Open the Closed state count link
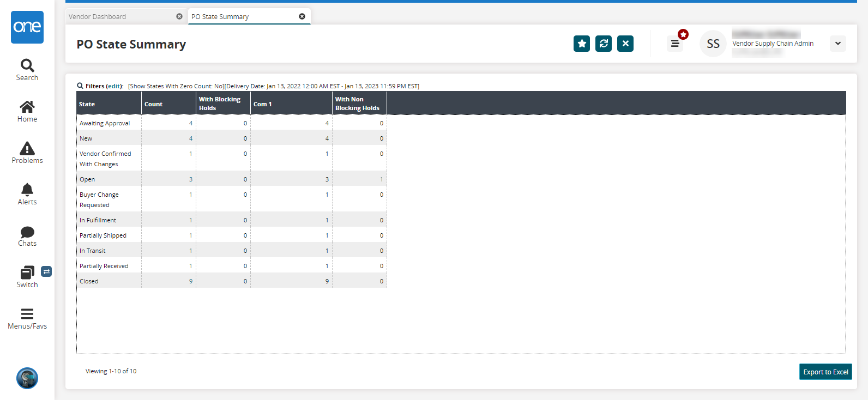This screenshot has height=400, width=868. coord(191,281)
